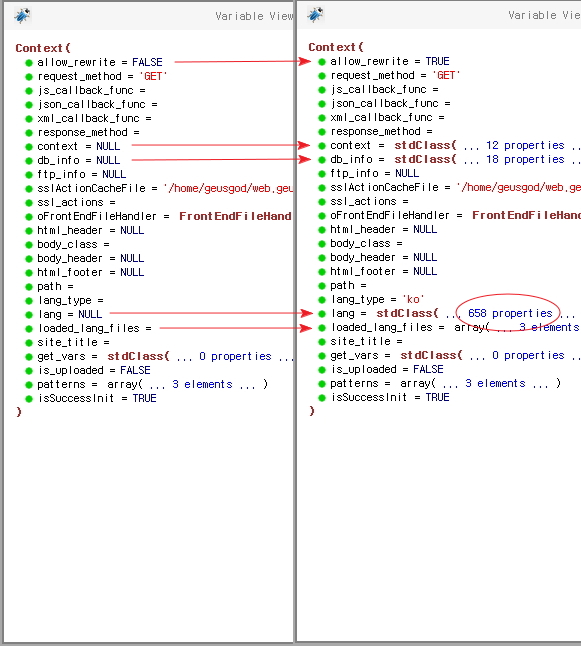Click green bullet next to right lang_type 'ko'
The image size is (581, 646).
coord(322,300)
